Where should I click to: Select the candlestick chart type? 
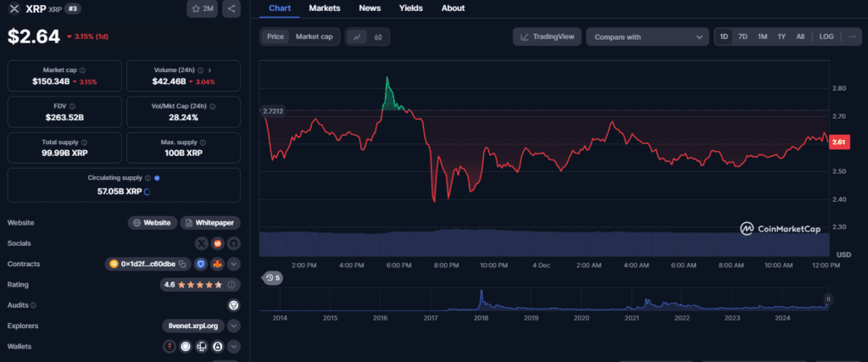pos(379,37)
